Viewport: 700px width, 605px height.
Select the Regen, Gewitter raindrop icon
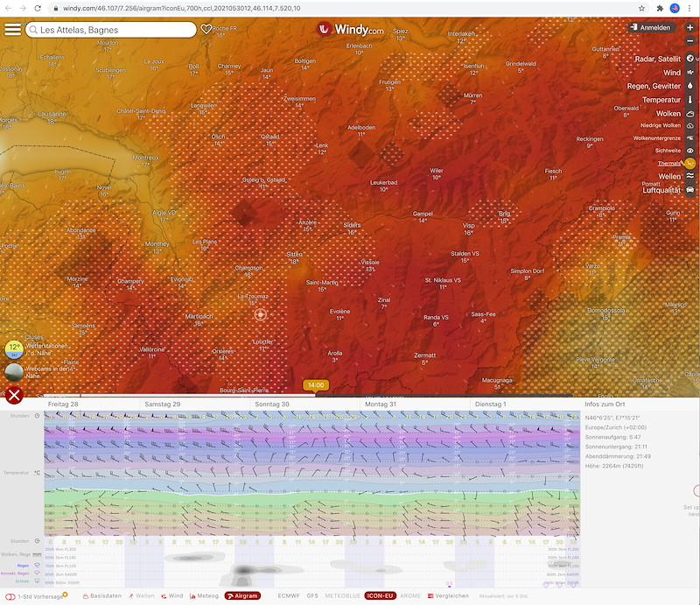tap(690, 86)
